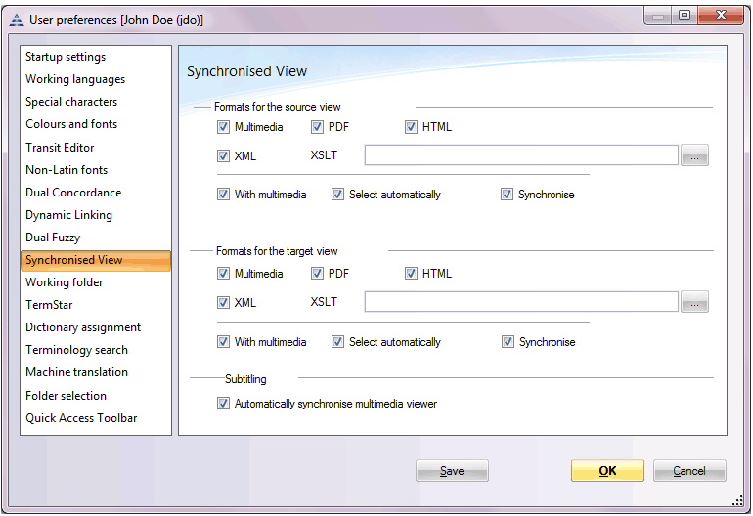The height and width of the screenshot is (516, 753).
Task: Open the Transit Editor preferences
Action: 60,148
